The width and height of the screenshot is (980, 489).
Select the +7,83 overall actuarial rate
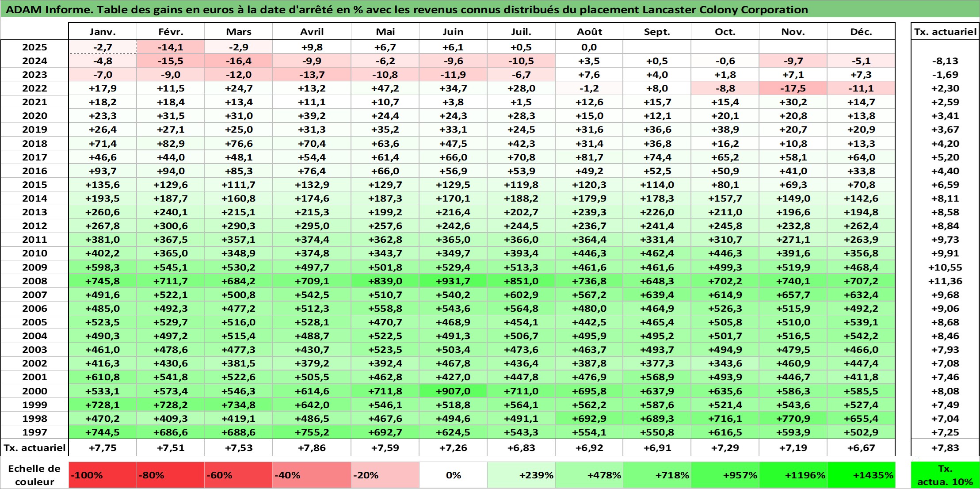point(945,448)
